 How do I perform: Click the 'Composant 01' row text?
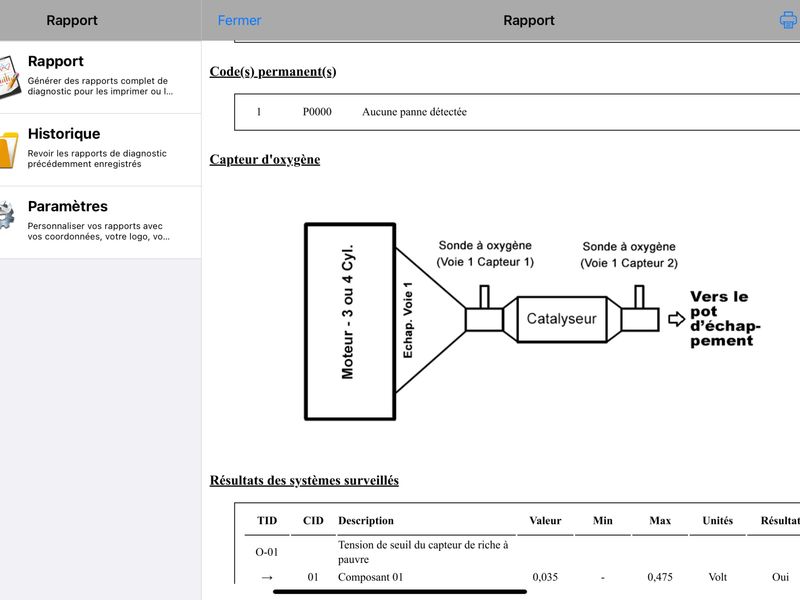tap(370, 577)
